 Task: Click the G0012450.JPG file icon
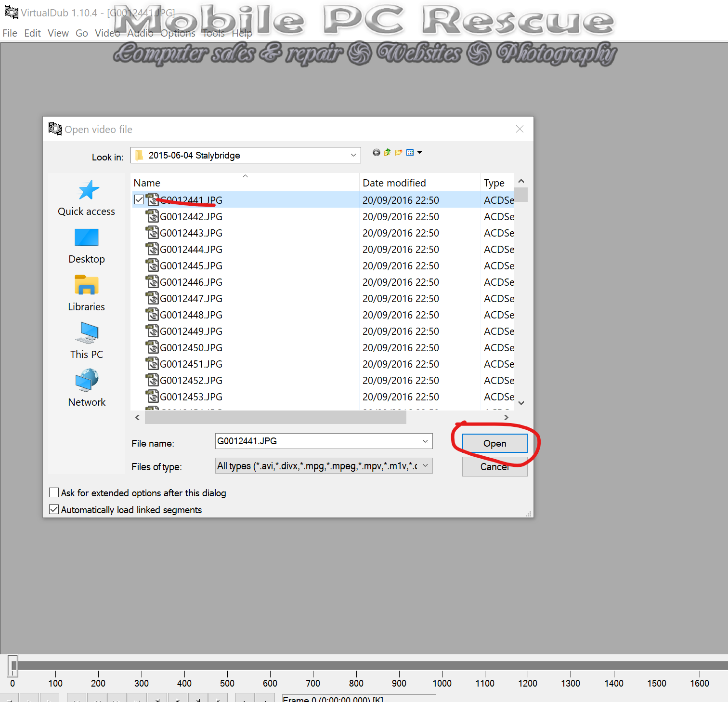(152, 347)
